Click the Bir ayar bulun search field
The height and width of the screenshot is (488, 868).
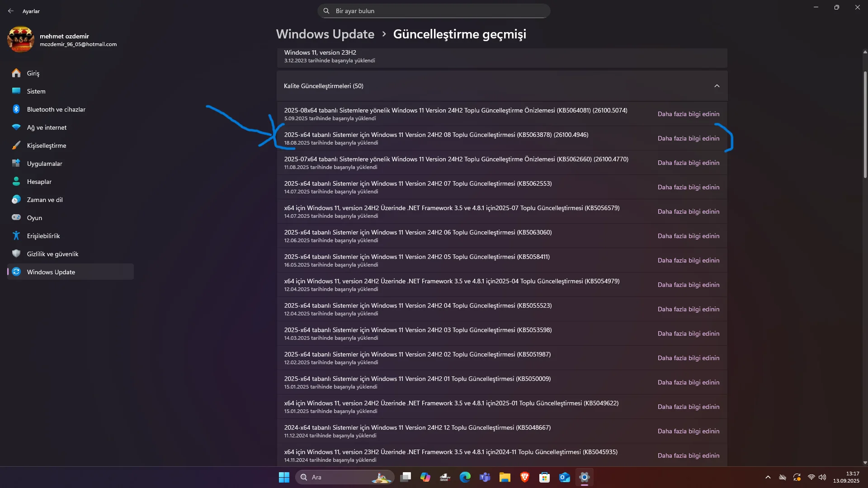[x=434, y=11]
